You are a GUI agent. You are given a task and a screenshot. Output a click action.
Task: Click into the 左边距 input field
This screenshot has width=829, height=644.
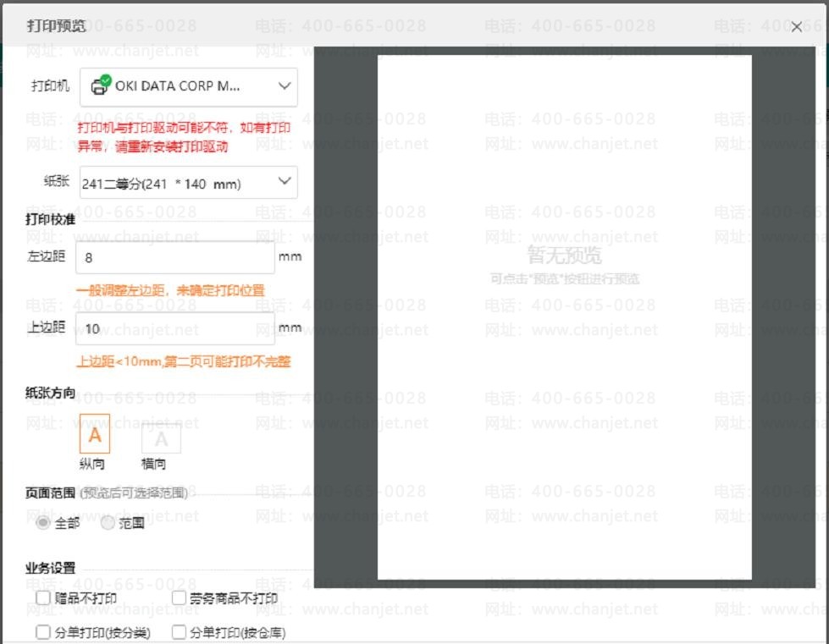(x=174, y=257)
